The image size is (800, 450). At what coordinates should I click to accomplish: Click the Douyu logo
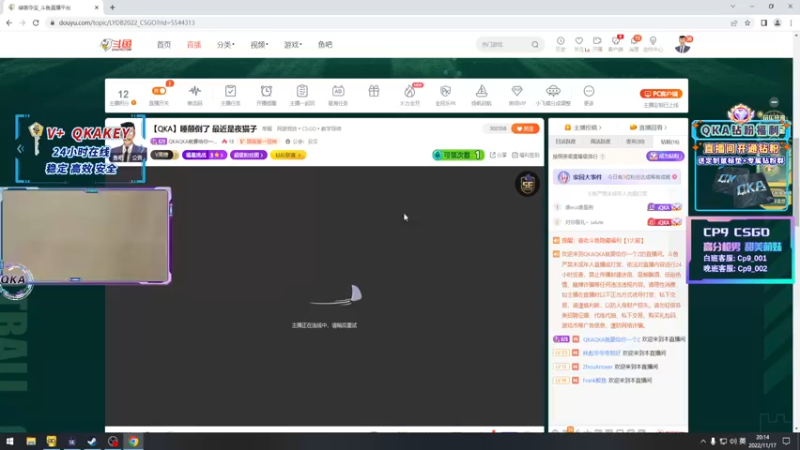tap(116, 45)
